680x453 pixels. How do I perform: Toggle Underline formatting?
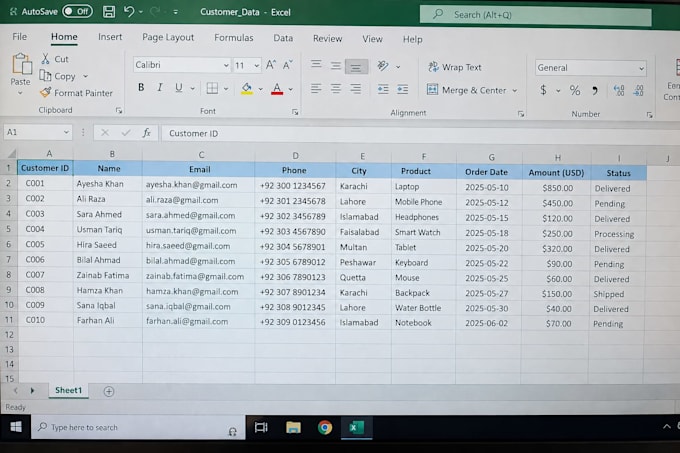click(179, 88)
